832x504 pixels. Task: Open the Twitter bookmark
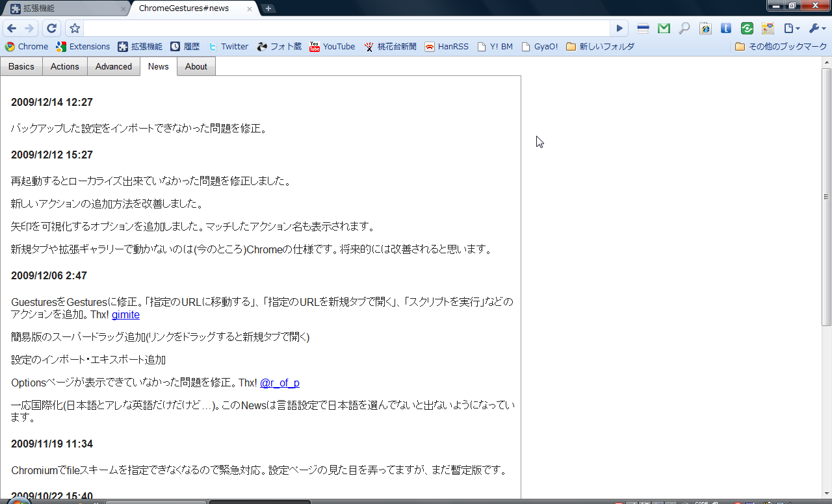[x=228, y=47]
